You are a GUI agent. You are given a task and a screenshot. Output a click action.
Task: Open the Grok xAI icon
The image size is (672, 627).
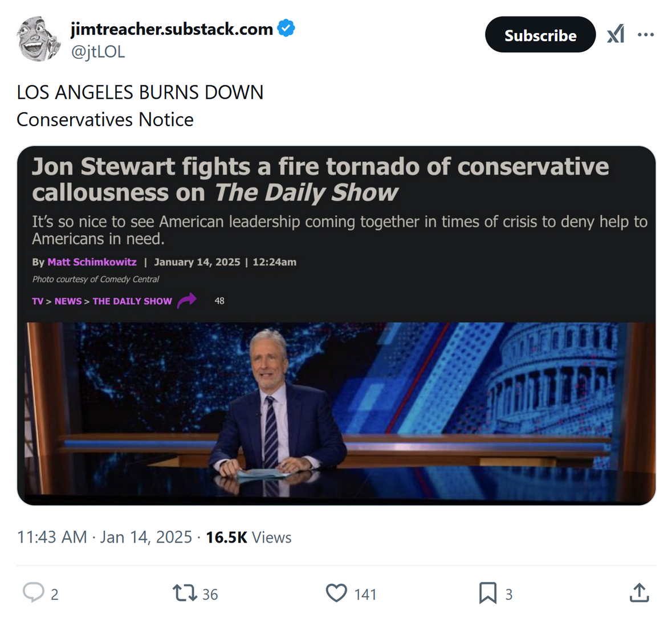[x=616, y=34]
